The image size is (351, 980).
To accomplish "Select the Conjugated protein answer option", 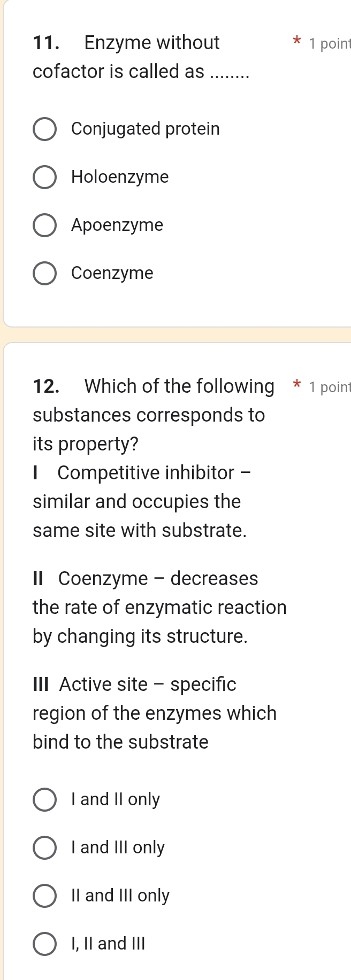I will pyautogui.click(x=45, y=128).
